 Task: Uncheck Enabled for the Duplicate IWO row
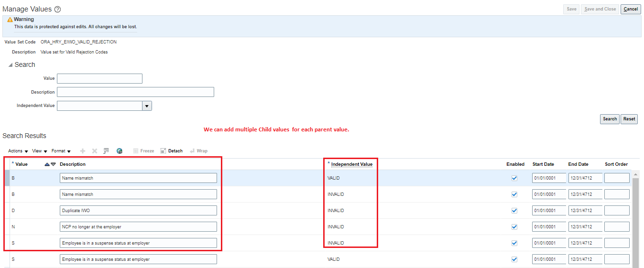click(514, 211)
